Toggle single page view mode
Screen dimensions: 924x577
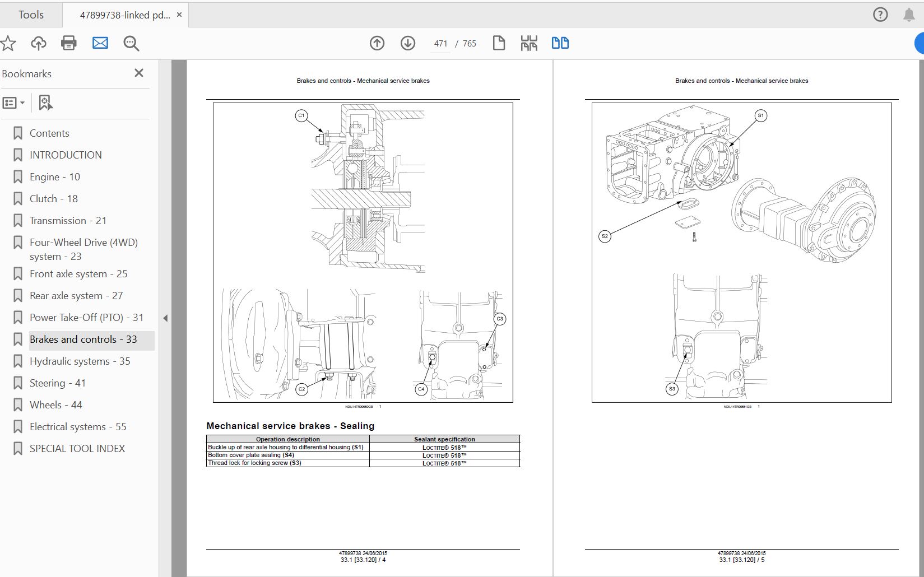(x=499, y=43)
